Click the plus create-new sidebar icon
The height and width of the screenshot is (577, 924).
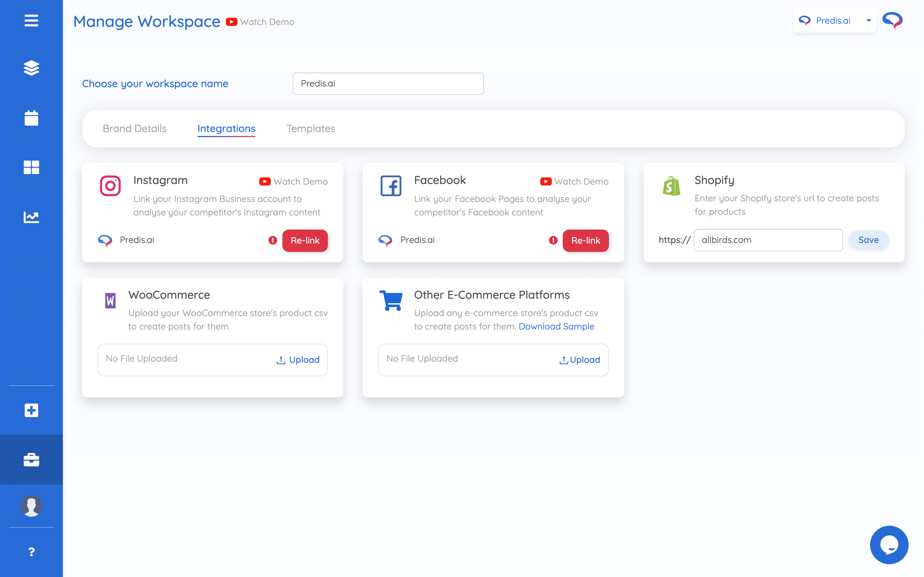point(31,410)
